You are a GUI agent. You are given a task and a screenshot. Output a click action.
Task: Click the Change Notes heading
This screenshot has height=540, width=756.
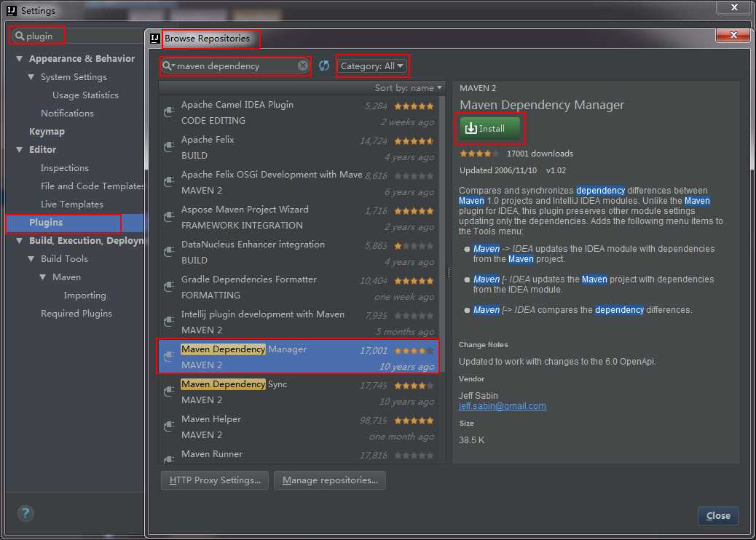[483, 345]
